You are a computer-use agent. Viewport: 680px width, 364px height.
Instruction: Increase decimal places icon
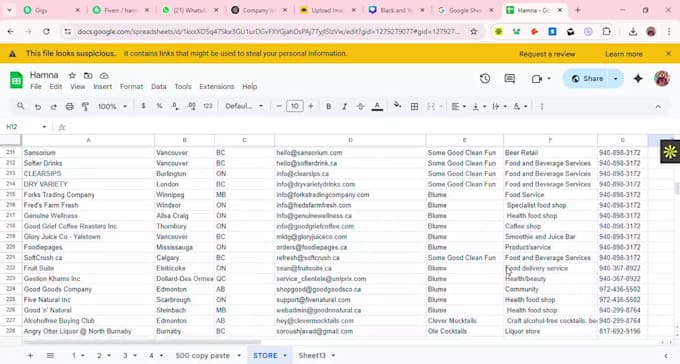click(x=192, y=106)
